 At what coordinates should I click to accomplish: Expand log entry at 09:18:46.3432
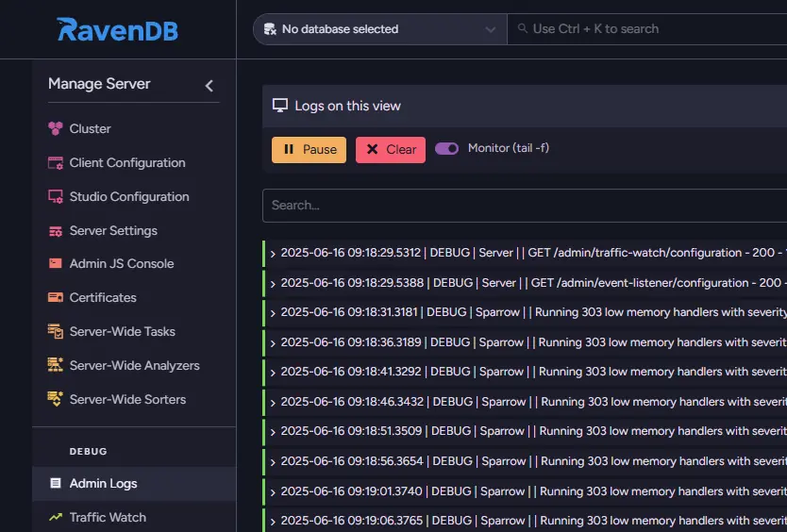tap(273, 403)
